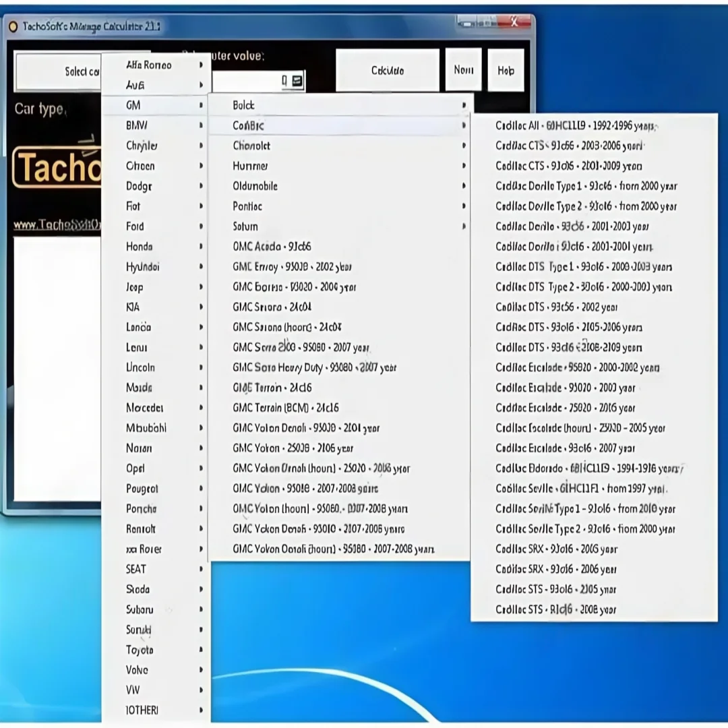
Task: Open the Peugeot brand submenu
Action: click(156, 489)
